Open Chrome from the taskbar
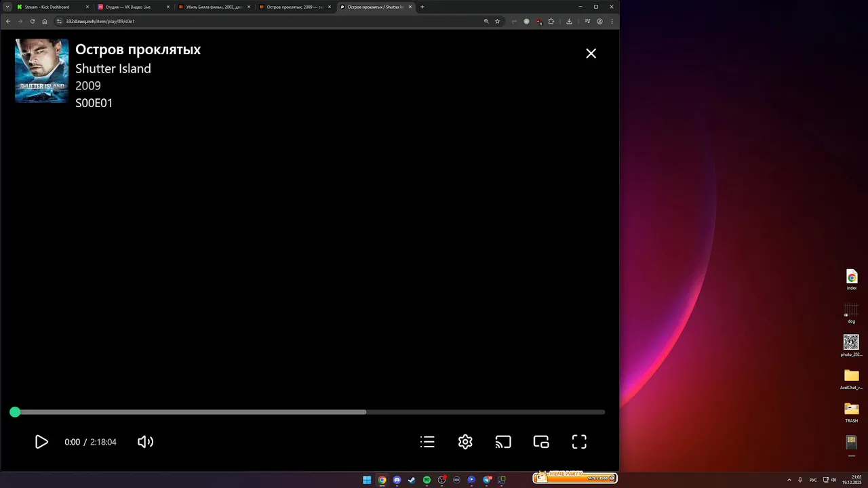The image size is (868, 488). (x=382, y=480)
